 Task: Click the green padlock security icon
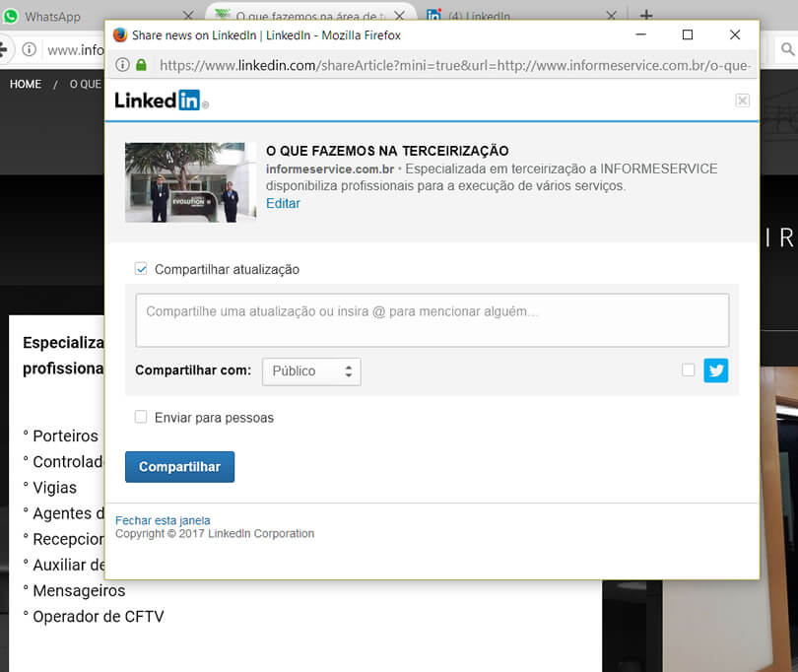[141, 65]
